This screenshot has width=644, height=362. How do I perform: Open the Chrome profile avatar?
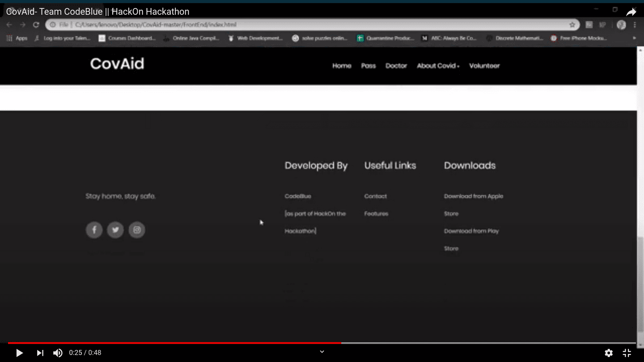pyautogui.click(x=621, y=25)
